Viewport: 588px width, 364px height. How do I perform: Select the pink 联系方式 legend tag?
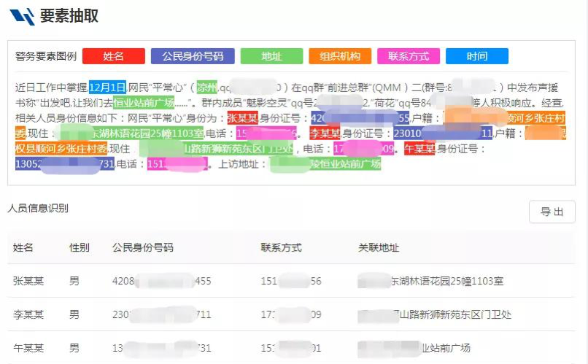pyautogui.click(x=409, y=56)
